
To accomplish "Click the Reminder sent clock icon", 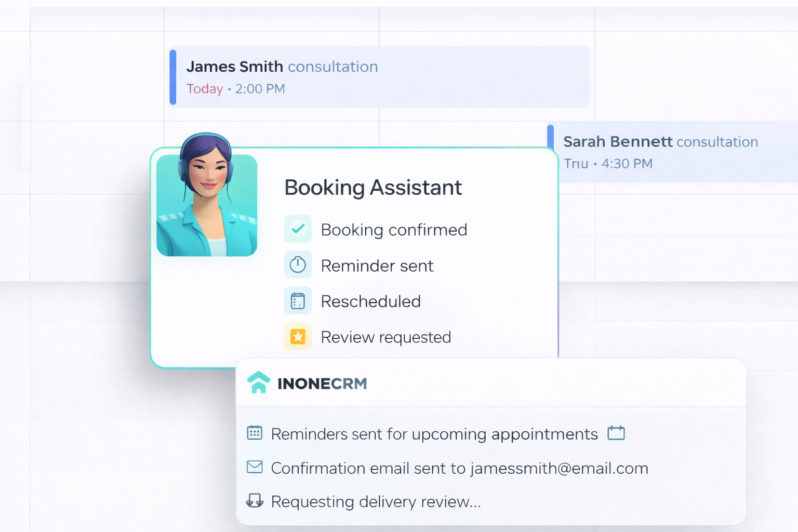I will coord(298,264).
